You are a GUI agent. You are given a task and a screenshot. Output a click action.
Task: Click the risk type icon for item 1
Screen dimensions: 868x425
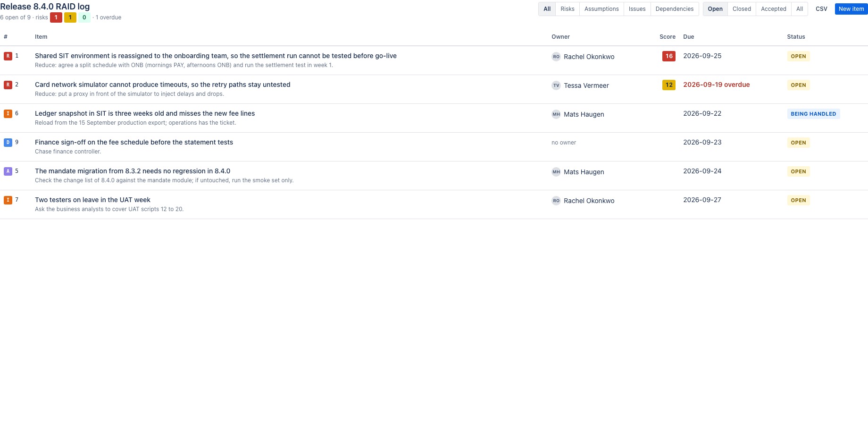[8, 56]
